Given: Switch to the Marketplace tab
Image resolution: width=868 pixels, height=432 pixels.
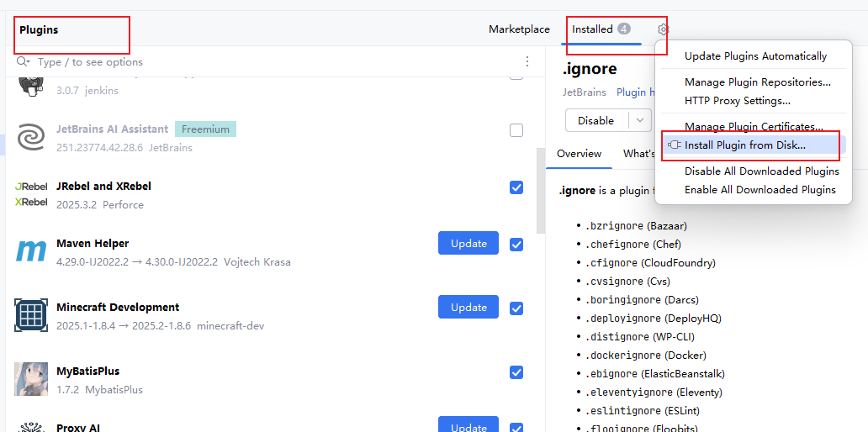Looking at the screenshot, I should (519, 29).
